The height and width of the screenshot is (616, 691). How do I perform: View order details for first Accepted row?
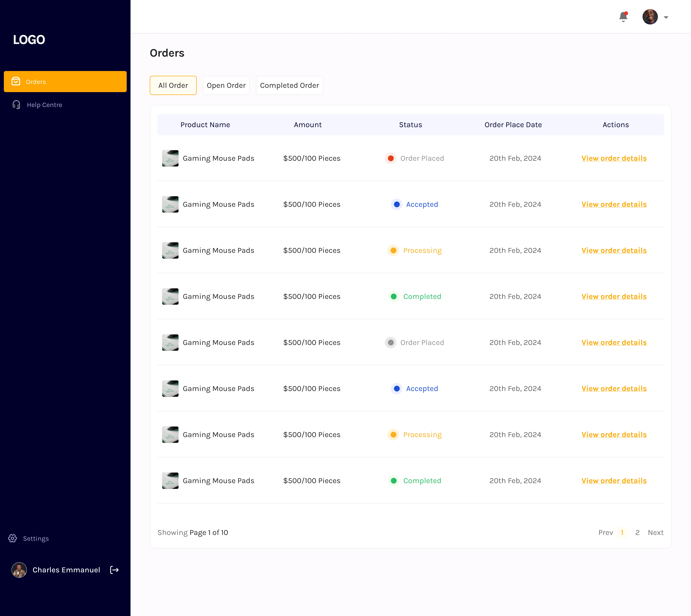tap(614, 204)
